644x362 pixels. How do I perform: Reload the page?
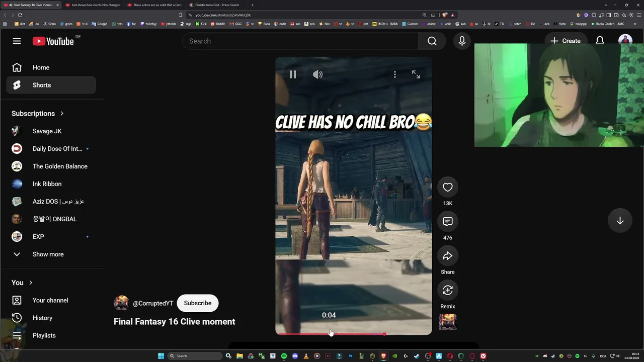[20, 15]
